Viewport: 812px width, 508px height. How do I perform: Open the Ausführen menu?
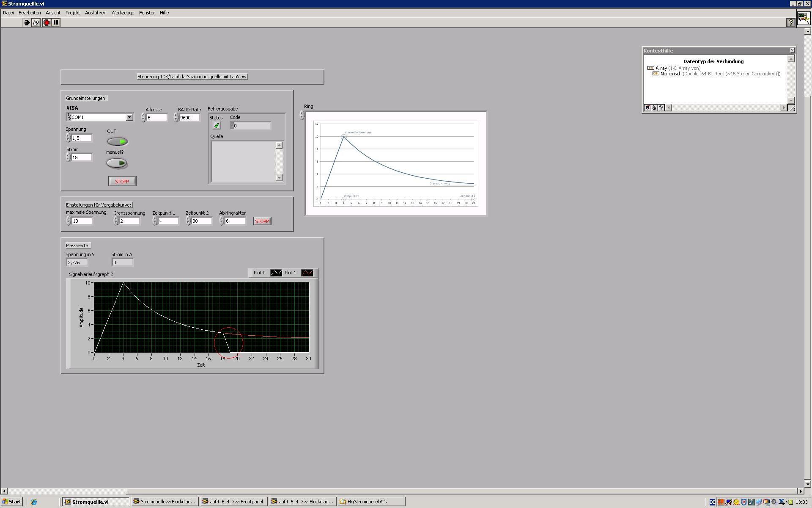click(x=96, y=13)
